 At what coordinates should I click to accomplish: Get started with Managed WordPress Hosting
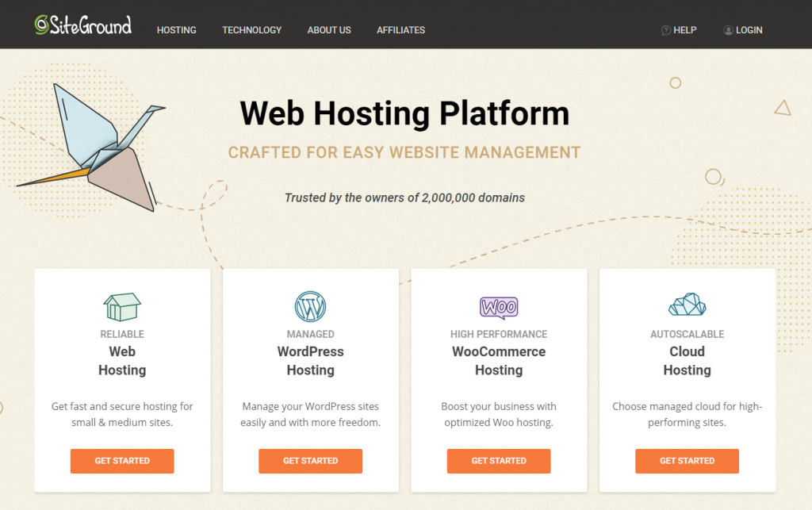pyautogui.click(x=310, y=461)
